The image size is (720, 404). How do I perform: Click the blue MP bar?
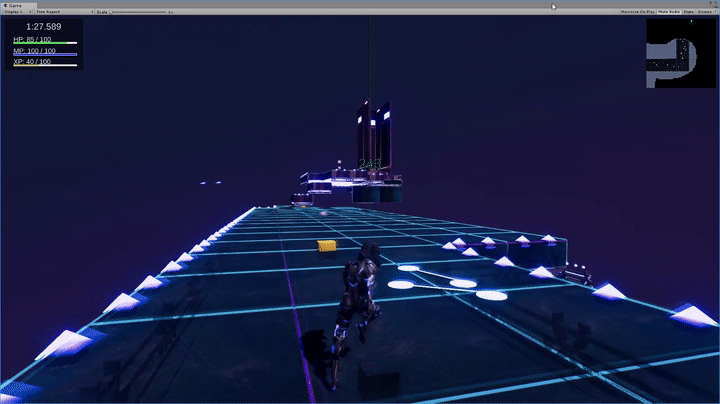point(45,55)
